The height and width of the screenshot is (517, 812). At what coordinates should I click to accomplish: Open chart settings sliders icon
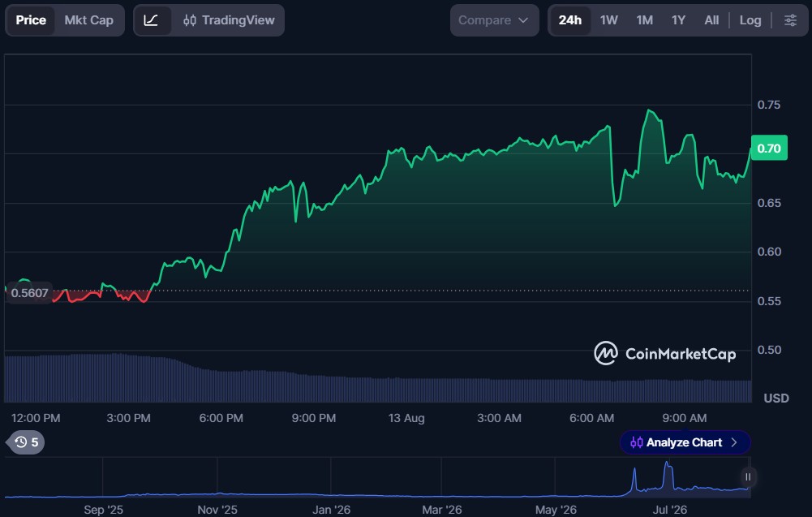click(x=790, y=20)
